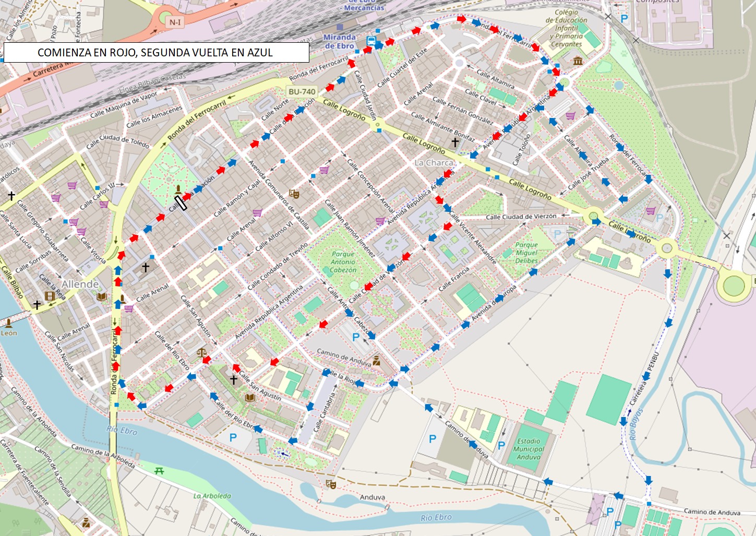Click the parking icon above Camino de Anduva label
Image resolution: width=756 pixels, height=536 pixels.
[356, 337]
